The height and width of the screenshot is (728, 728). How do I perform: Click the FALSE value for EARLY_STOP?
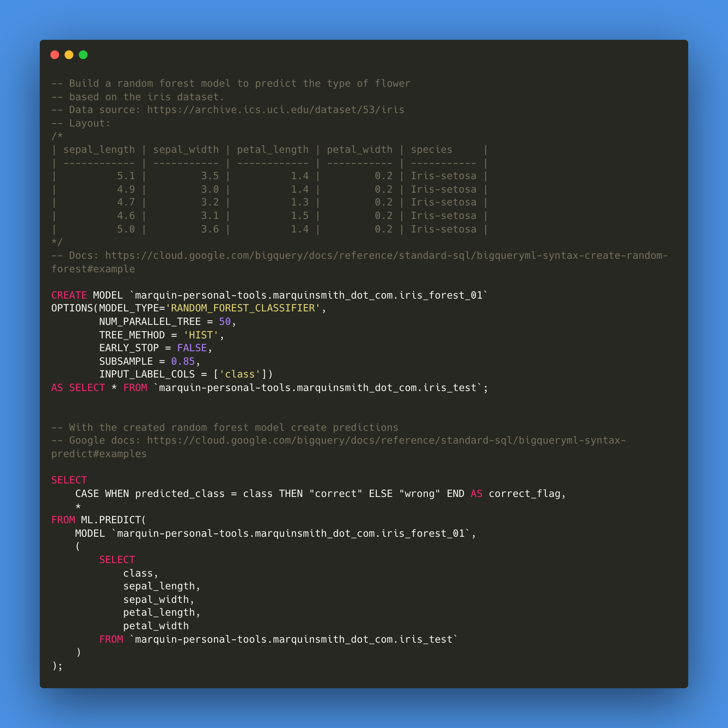192,348
